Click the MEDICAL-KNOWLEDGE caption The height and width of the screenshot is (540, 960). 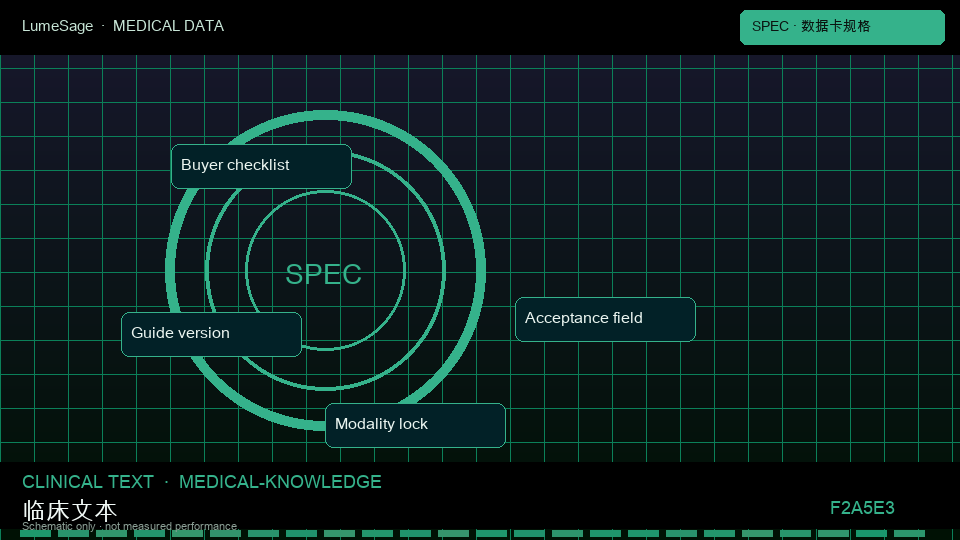tap(280, 482)
